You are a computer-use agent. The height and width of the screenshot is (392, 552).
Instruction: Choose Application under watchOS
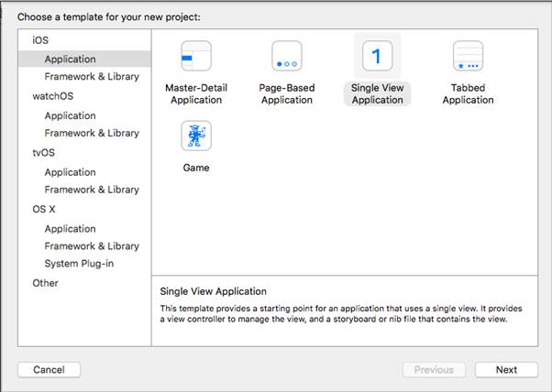70,115
